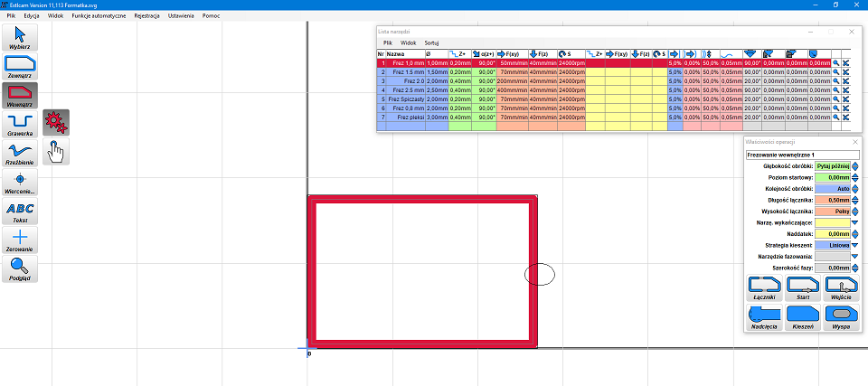The image size is (868, 386).
Task: Adjust Naddatek stepper arrows
Action: (x=855, y=234)
